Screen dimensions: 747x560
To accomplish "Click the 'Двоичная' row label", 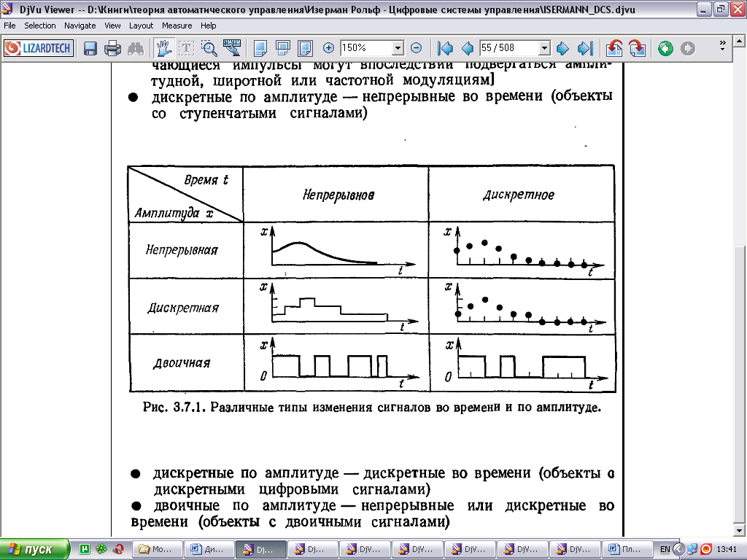I will coord(182,363).
